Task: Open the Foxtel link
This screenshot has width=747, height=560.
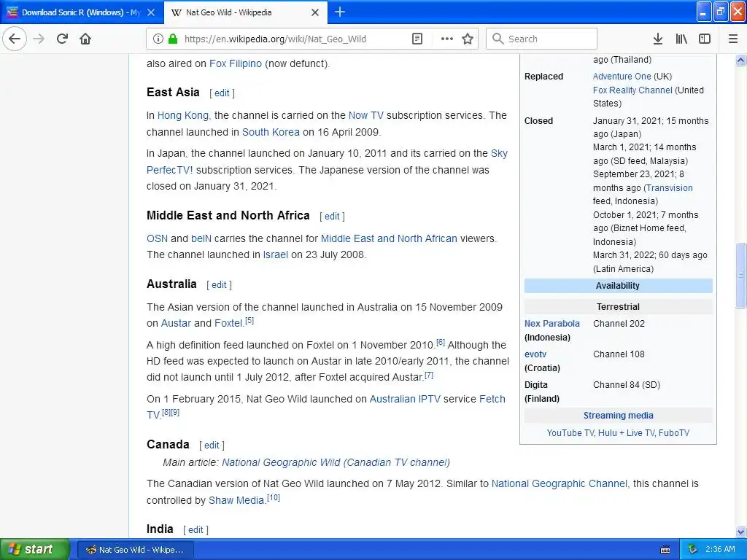Action: tap(228, 323)
